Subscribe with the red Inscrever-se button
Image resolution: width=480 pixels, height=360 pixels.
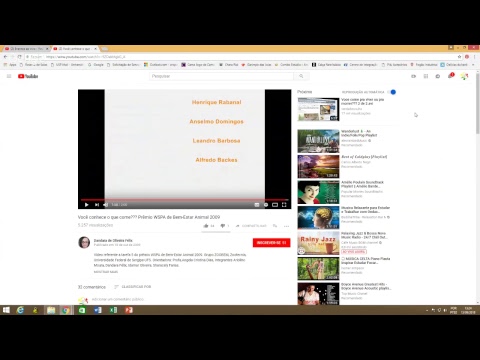pos(271,243)
